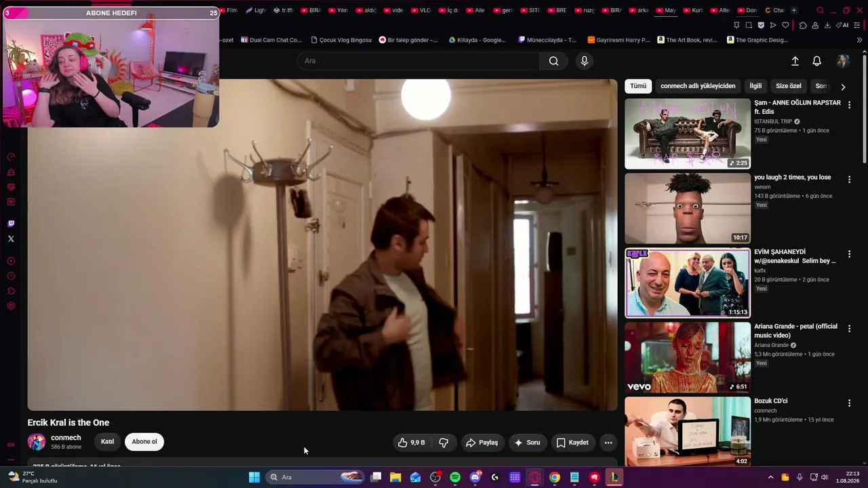Open the YouTube account avatar menu
This screenshot has width=868, height=488.
[843, 61]
